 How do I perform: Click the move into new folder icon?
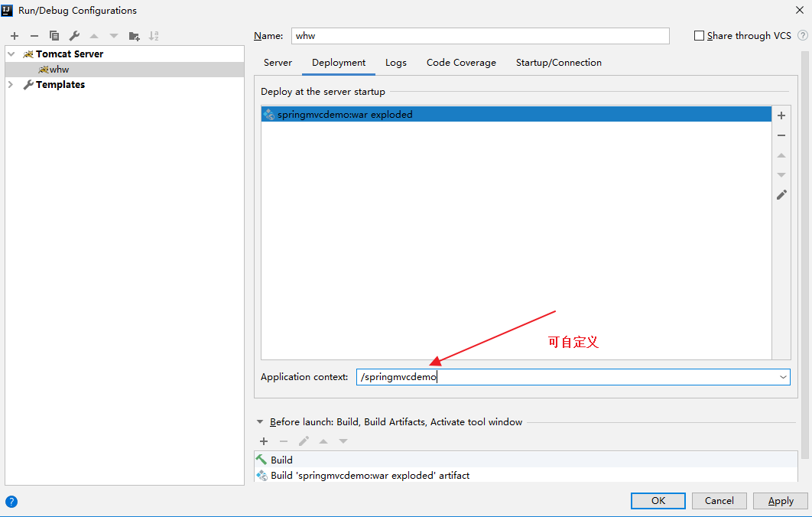[x=135, y=36]
